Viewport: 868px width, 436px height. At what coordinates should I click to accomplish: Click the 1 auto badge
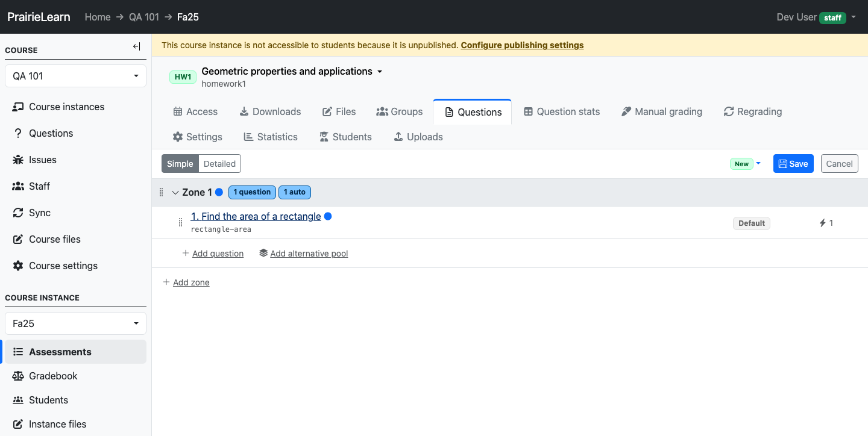coord(295,192)
